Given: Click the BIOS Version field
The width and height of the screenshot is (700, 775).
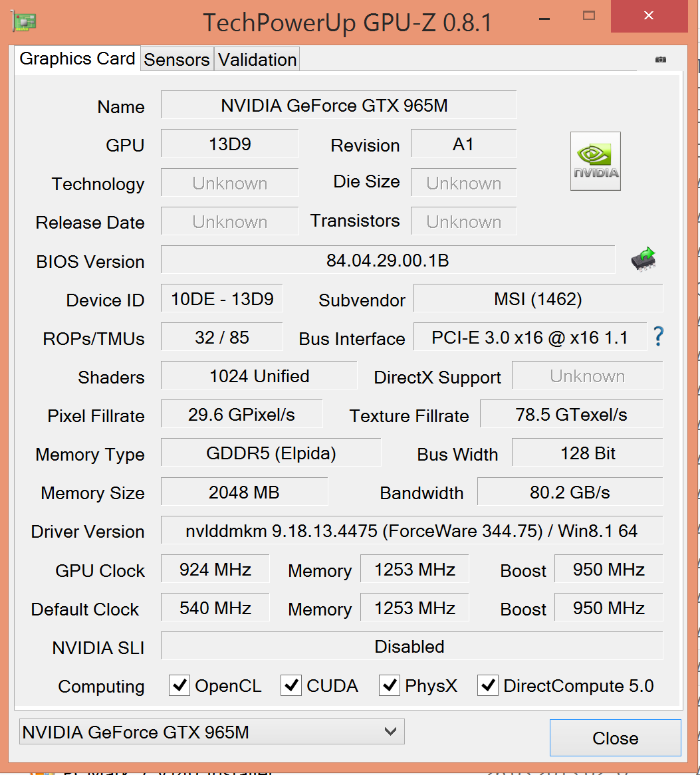Looking at the screenshot, I should (388, 260).
